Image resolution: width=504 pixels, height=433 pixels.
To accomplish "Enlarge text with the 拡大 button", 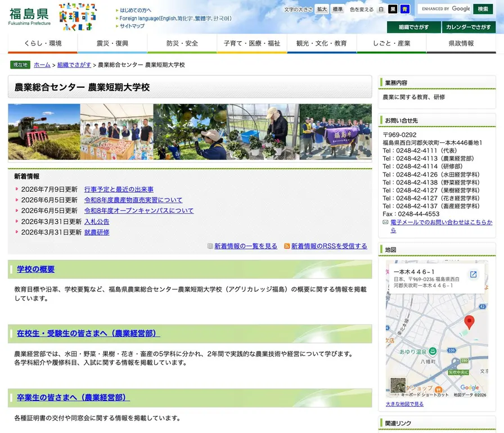I will (x=322, y=9).
